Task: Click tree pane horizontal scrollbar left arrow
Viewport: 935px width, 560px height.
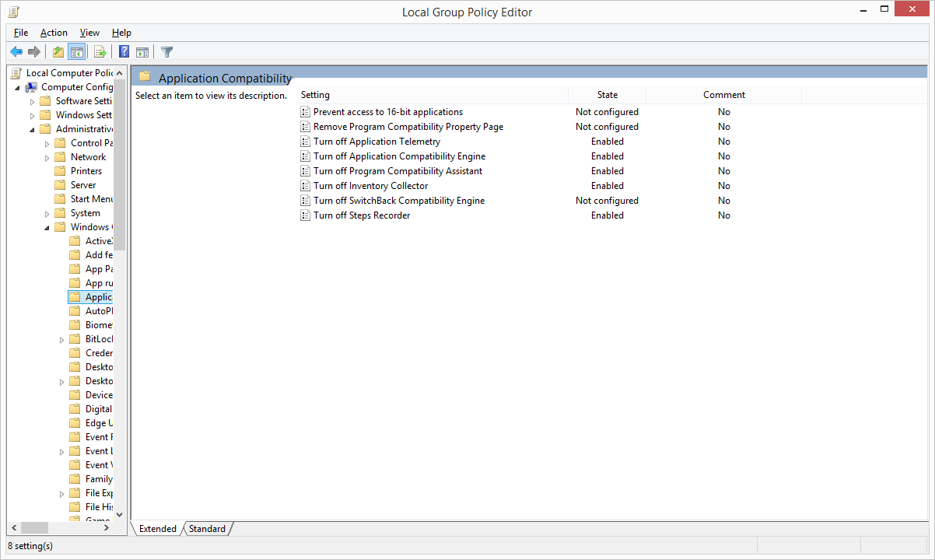Action: coord(13,527)
